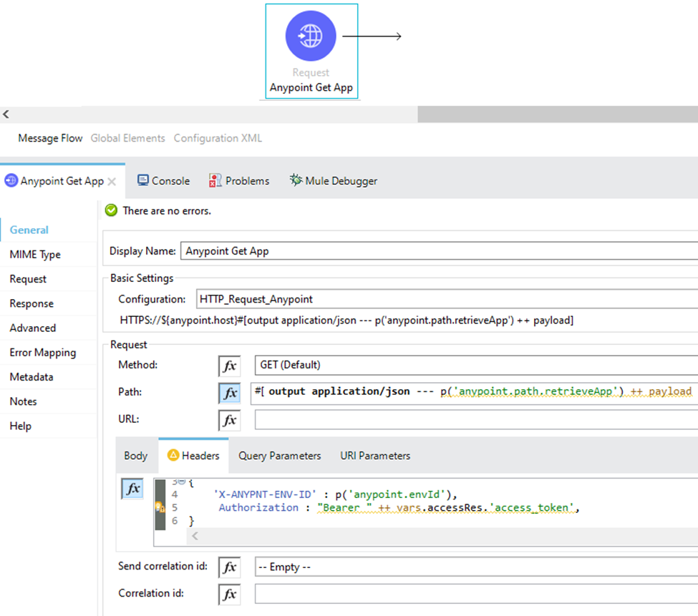The width and height of the screenshot is (698, 616).
Task: Select the Query Parameters tab
Action: point(279,456)
